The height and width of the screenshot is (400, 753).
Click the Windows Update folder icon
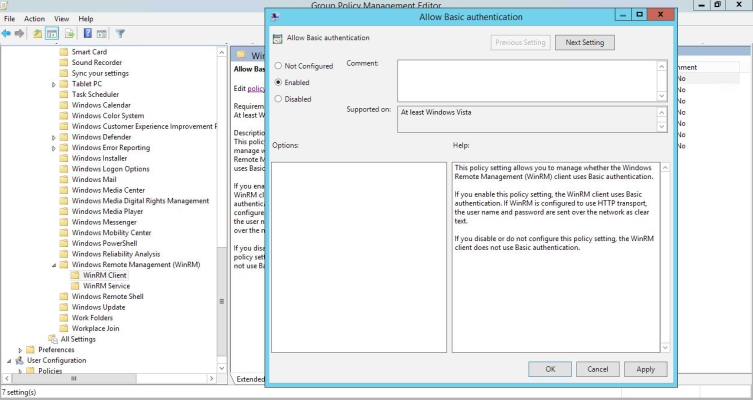(63, 307)
